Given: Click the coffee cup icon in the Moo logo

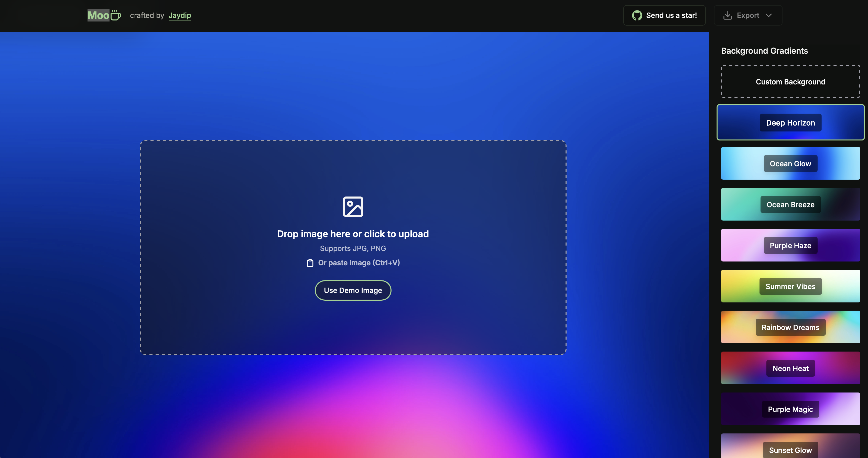Looking at the screenshot, I should (116, 15).
